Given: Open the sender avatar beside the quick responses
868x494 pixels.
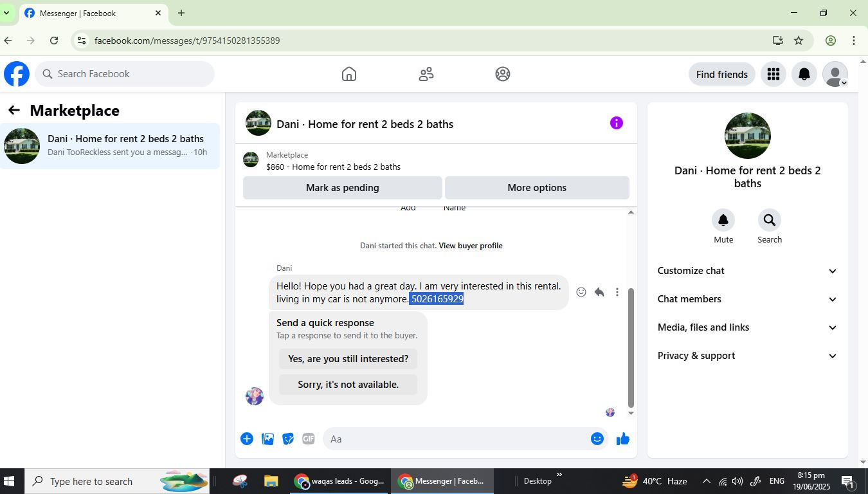Looking at the screenshot, I should (255, 396).
